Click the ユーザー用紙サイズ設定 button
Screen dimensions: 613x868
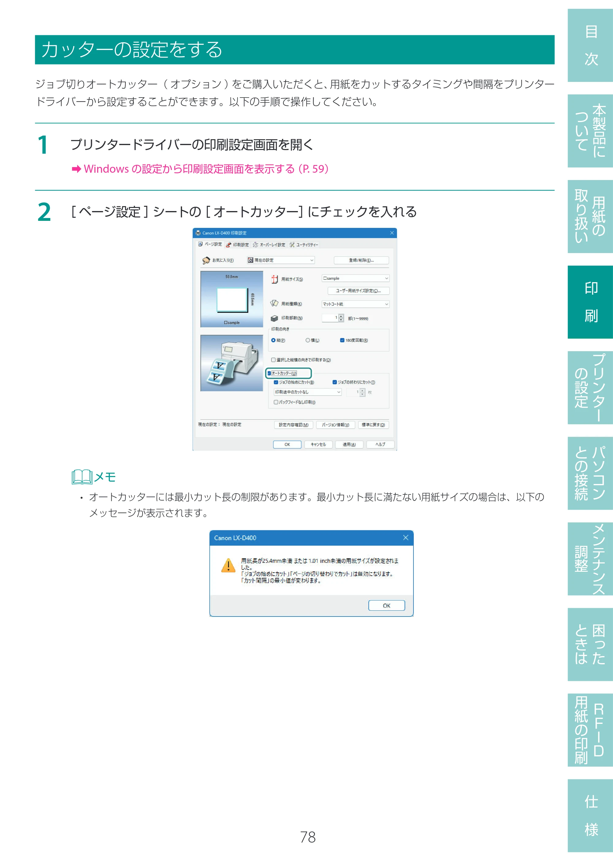point(358,291)
